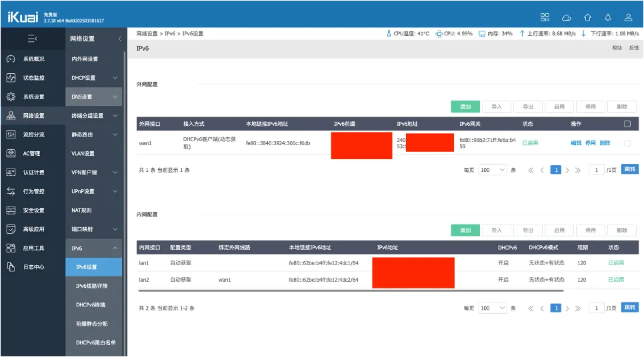Image resolution: width=644 pixels, height=357 pixels.
Task: Check the wan1 row checkbox
Action: (x=627, y=143)
